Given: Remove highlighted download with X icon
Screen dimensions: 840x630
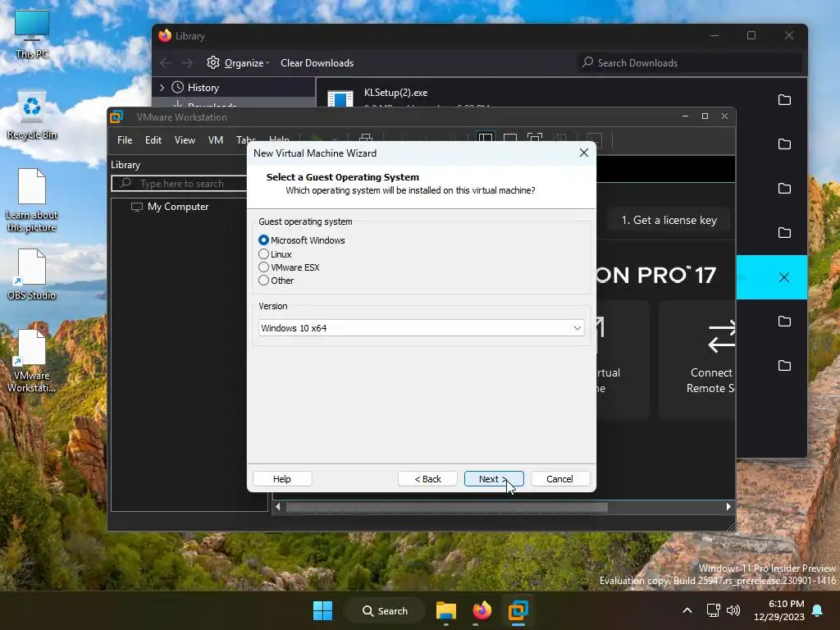Looking at the screenshot, I should click(x=783, y=277).
